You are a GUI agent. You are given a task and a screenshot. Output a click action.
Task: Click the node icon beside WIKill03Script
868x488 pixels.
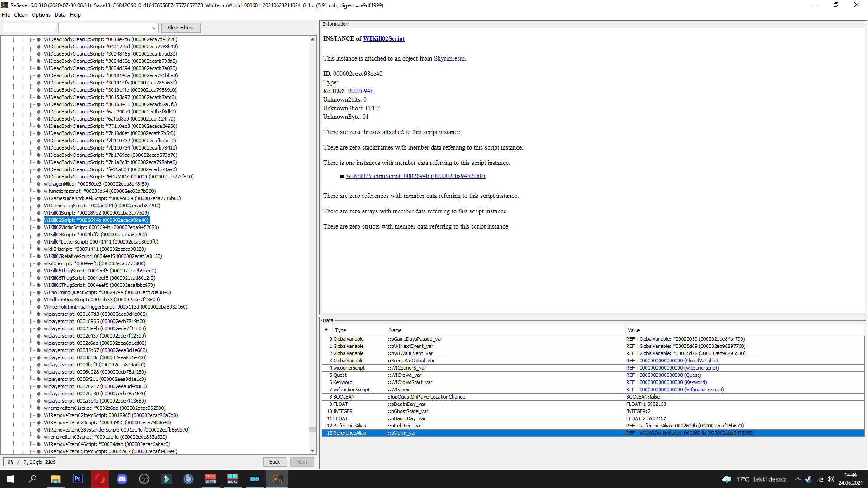39,235
